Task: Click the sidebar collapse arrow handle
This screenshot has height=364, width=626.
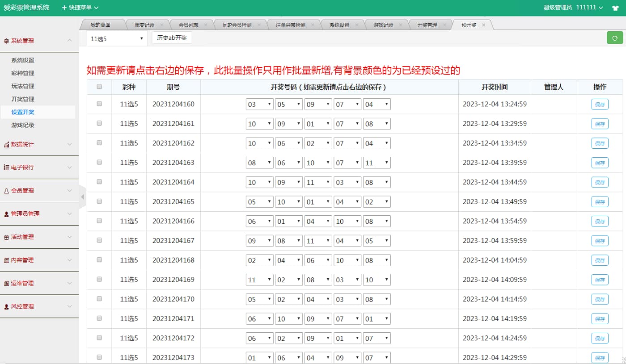Action: [82, 197]
